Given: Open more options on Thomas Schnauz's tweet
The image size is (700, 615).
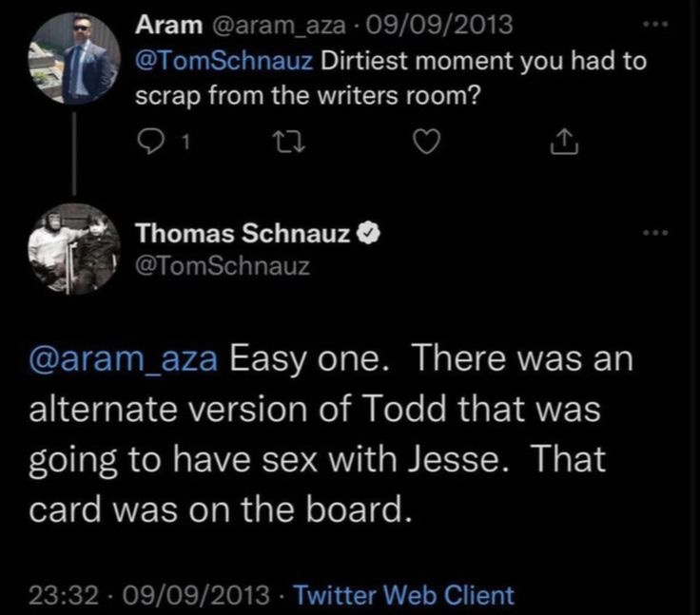Looking at the screenshot, I should coord(654,232).
